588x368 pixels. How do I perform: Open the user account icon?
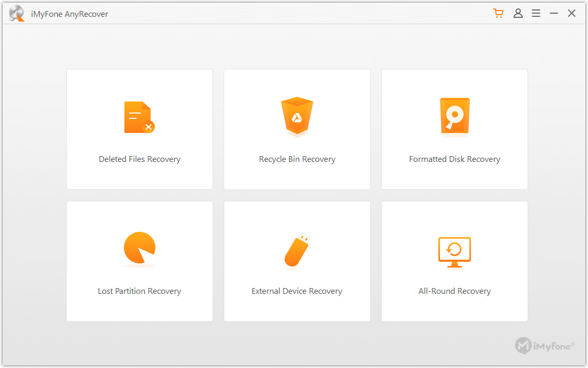pyautogui.click(x=518, y=14)
